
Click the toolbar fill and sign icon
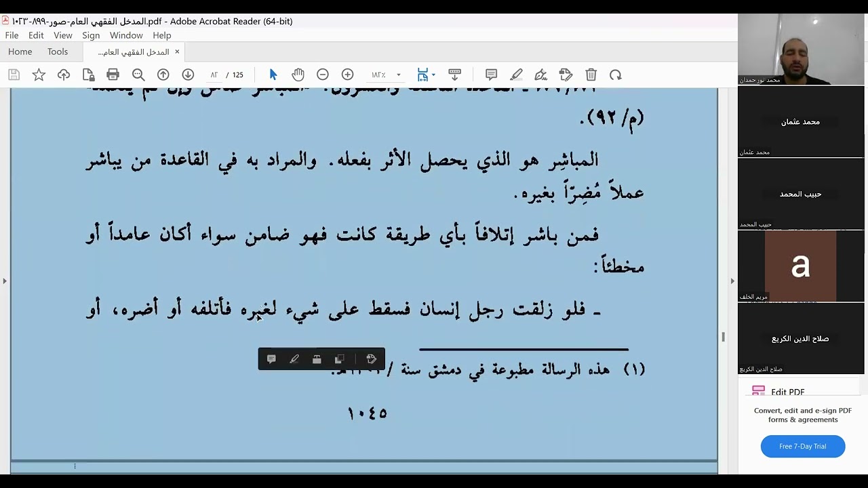coord(566,75)
